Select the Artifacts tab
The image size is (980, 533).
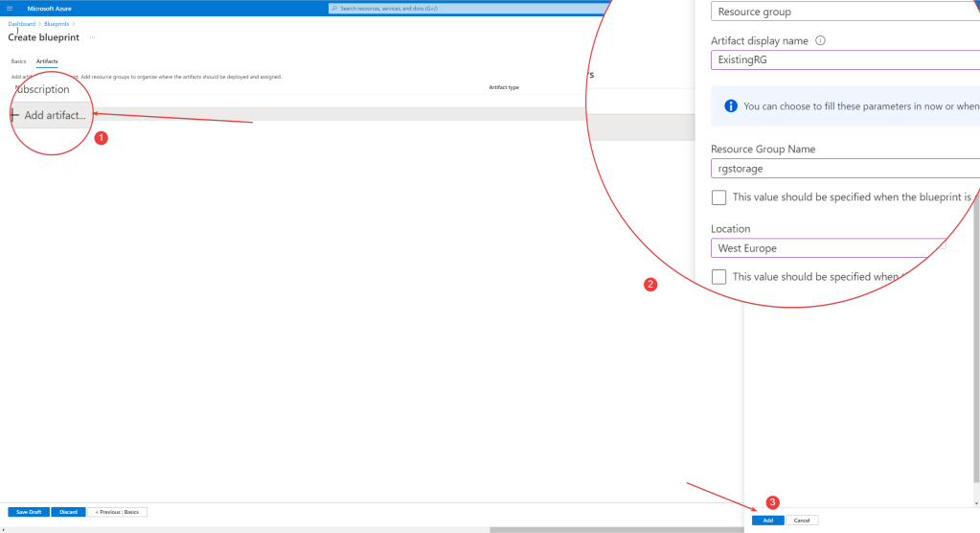pos(47,61)
